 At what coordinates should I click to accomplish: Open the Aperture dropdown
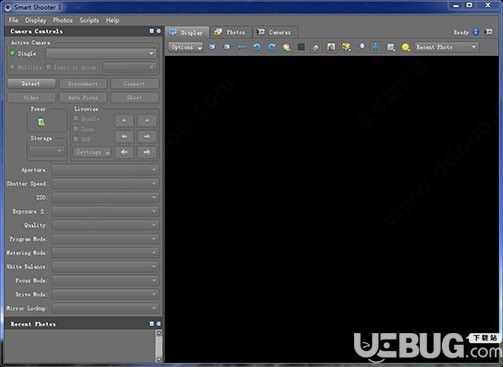click(x=105, y=170)
